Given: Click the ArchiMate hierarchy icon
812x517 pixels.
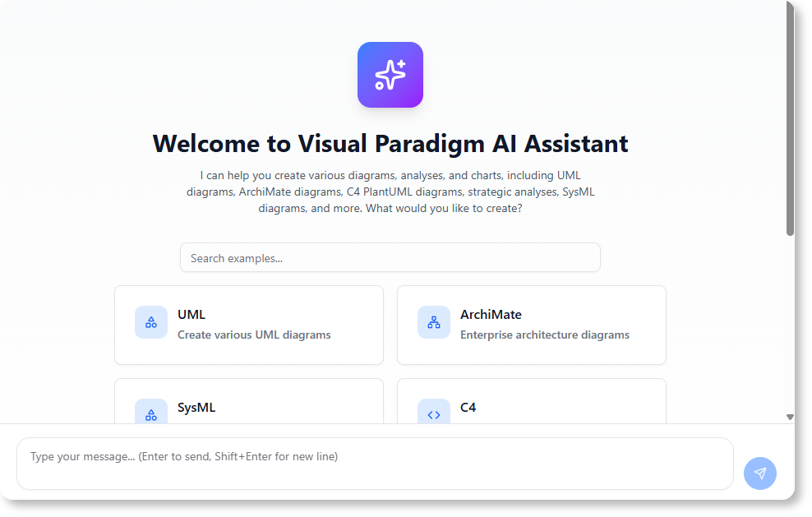Looking at the screenshot, I should [434, 322].
